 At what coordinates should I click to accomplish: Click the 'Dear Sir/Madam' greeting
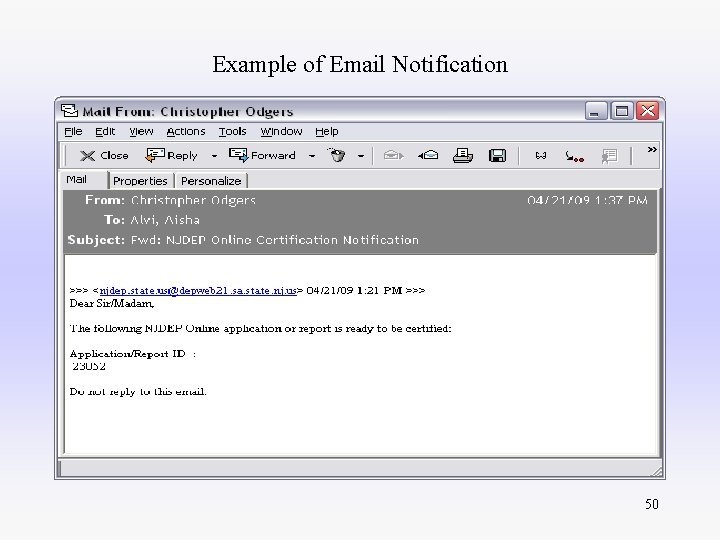coord(112,304)
